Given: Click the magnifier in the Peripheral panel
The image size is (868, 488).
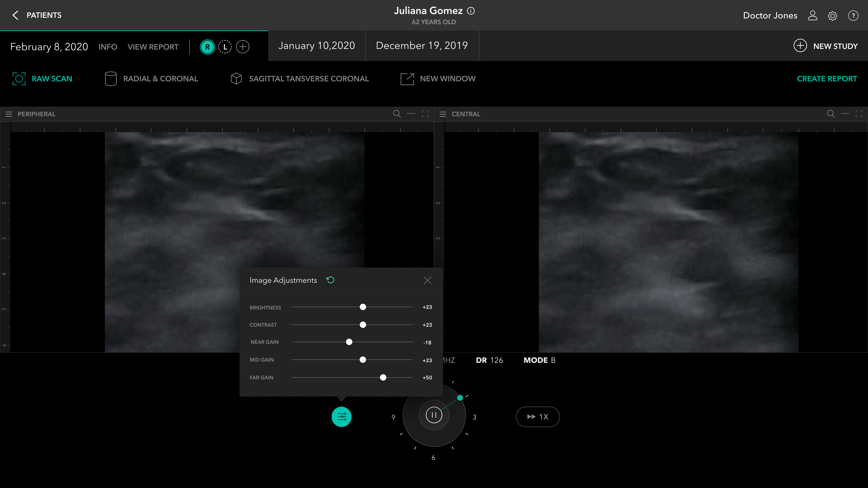Looking at the screenshot, I should [x=397, y=114].
